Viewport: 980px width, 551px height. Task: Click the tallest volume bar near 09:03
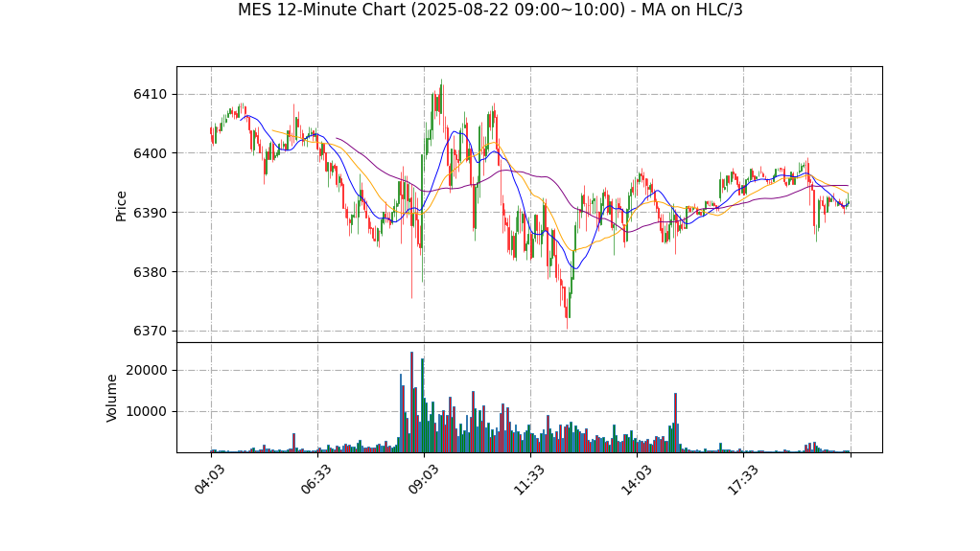tap(412, 402)
